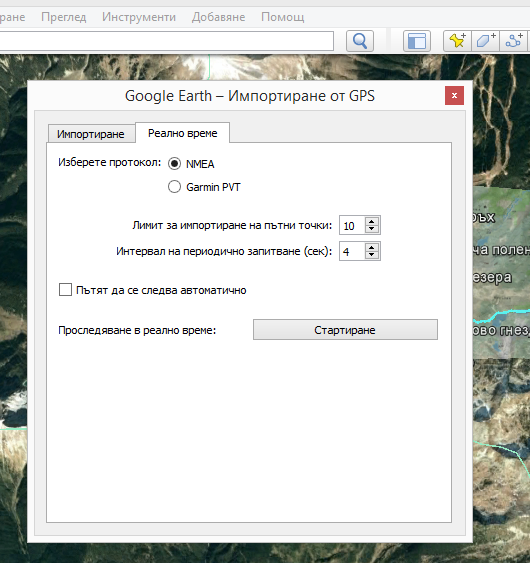This screenshot has width=530, height=563.
Task: Click the waypoint limit field showing 10
Action: coord(352,225)
